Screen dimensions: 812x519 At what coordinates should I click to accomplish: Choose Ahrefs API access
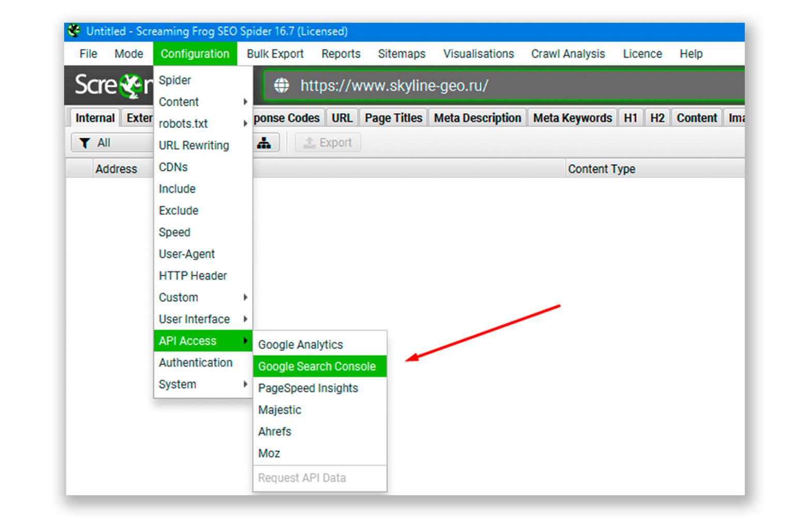pyautogui.click(x=320, y=431)
